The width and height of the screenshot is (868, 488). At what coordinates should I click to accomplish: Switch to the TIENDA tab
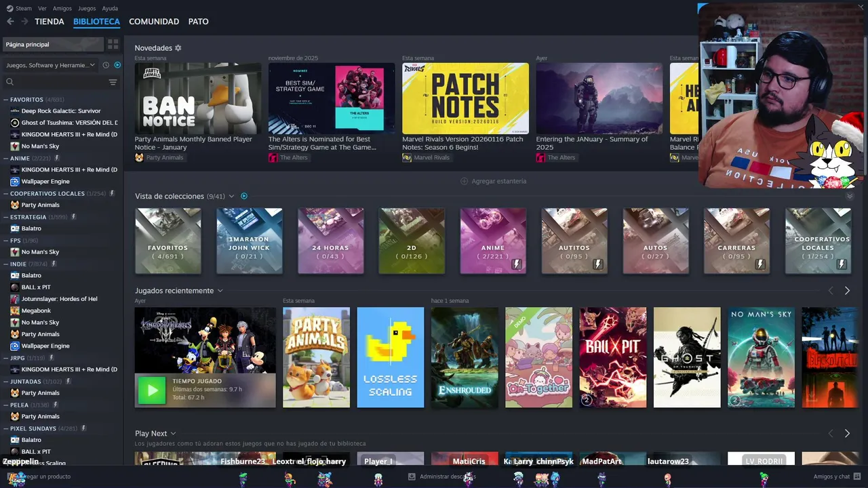pos(50,22)
